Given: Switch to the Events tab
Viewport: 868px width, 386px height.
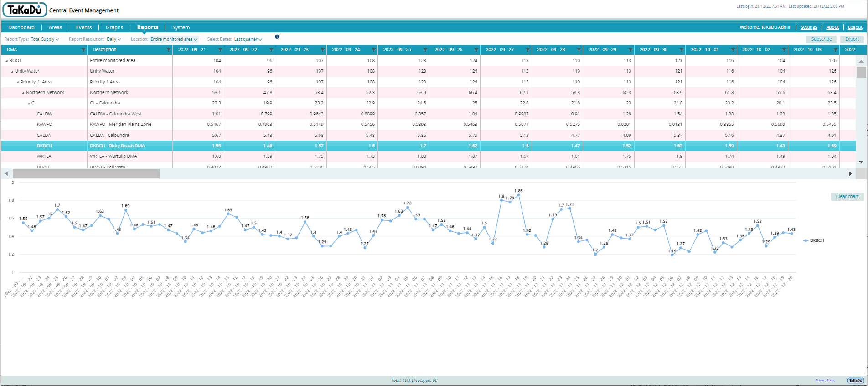Looking at the screenshot, I should [84, 27].
